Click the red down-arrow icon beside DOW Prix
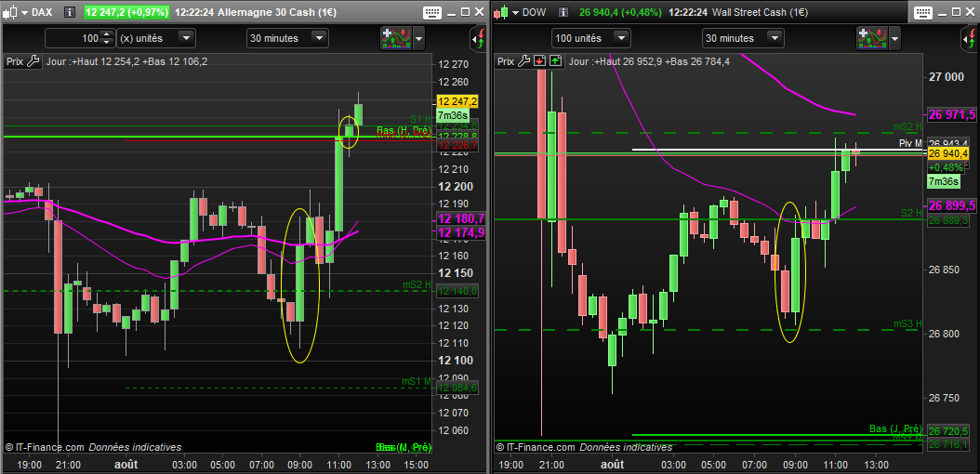The image size is (980, 474). click(540, 61)
